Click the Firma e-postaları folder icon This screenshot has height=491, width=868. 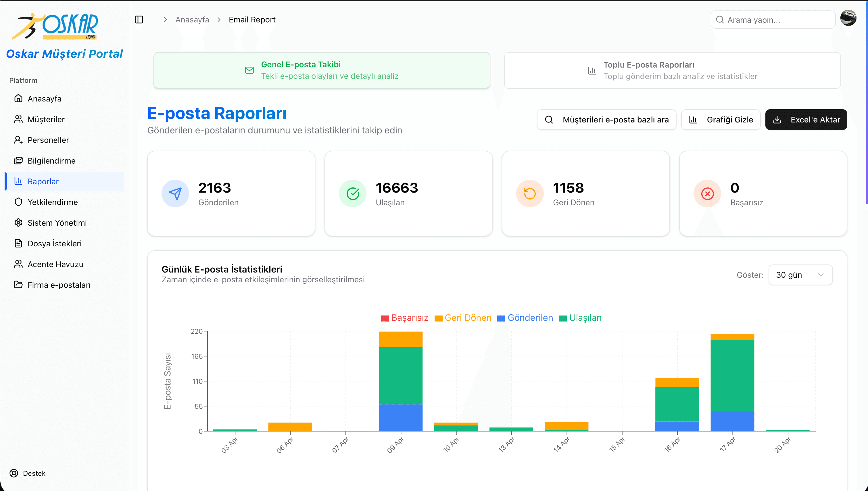click(x=19, y=285)
